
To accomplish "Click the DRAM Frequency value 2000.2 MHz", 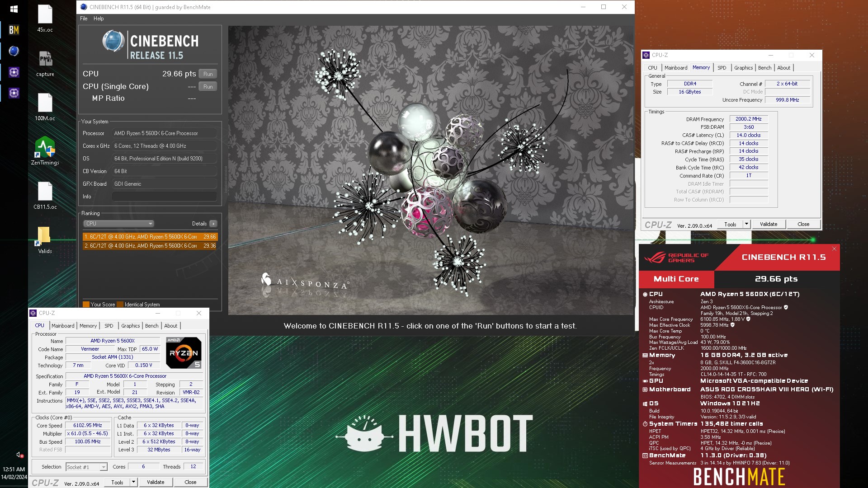I will click(749, 119).
